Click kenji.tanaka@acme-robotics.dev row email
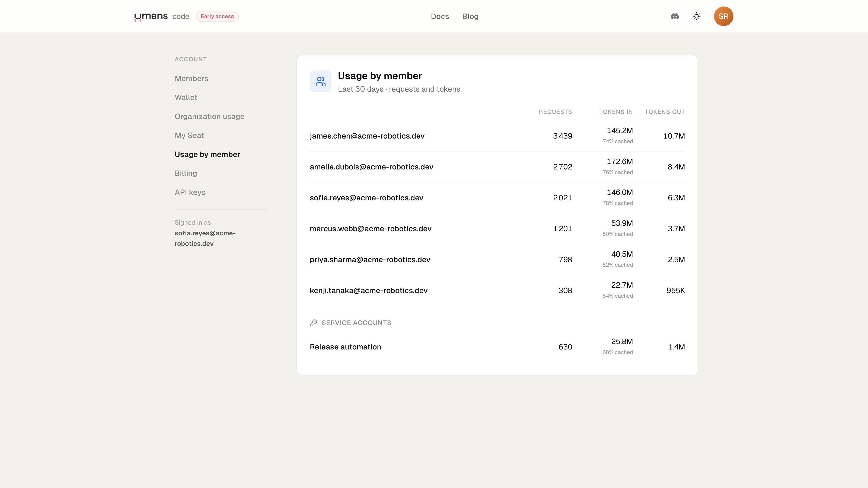 click(x=368, y=290)
